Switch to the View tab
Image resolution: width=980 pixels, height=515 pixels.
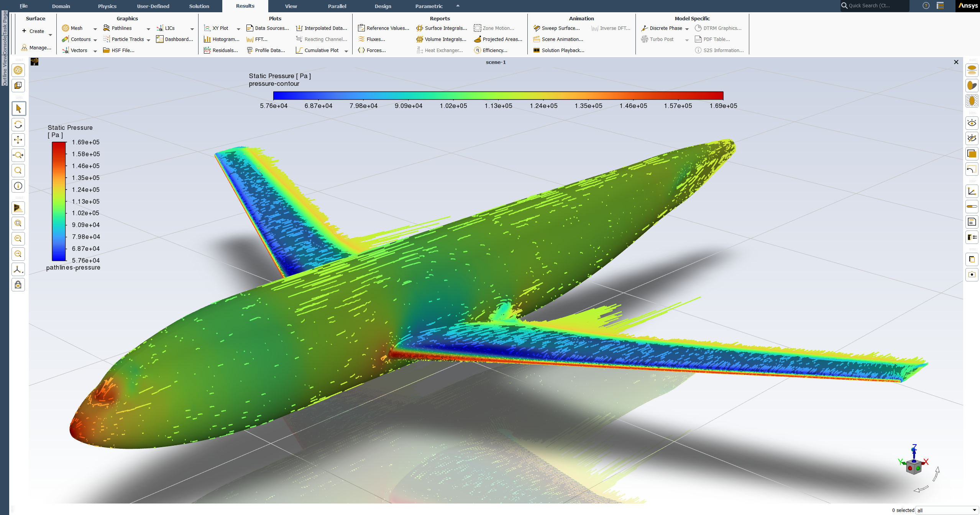[x=291, y=6]
